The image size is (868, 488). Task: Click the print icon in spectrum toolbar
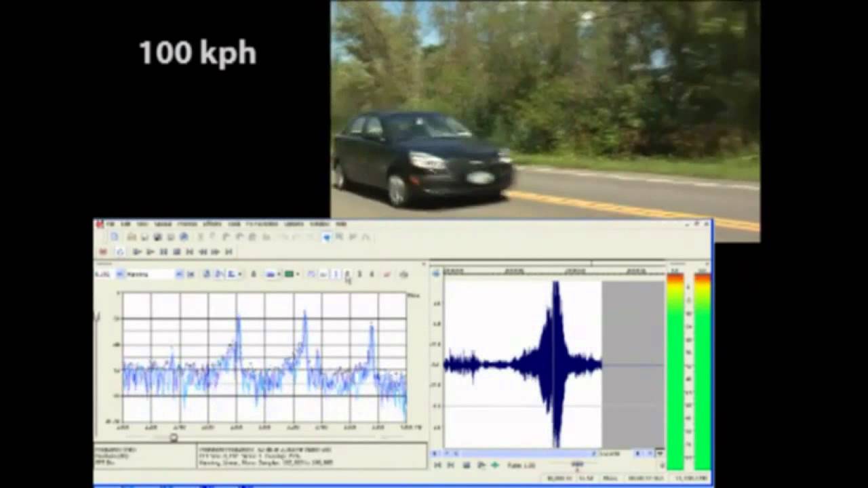403,274
